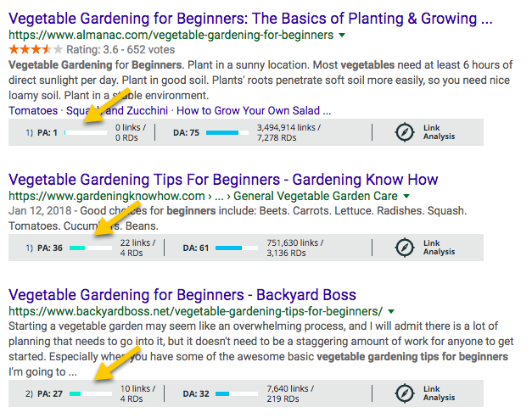Click Link Analysis compass icon for almanac.com result
This screenshot has height=418, width=532.
click(x=406, y=132)
